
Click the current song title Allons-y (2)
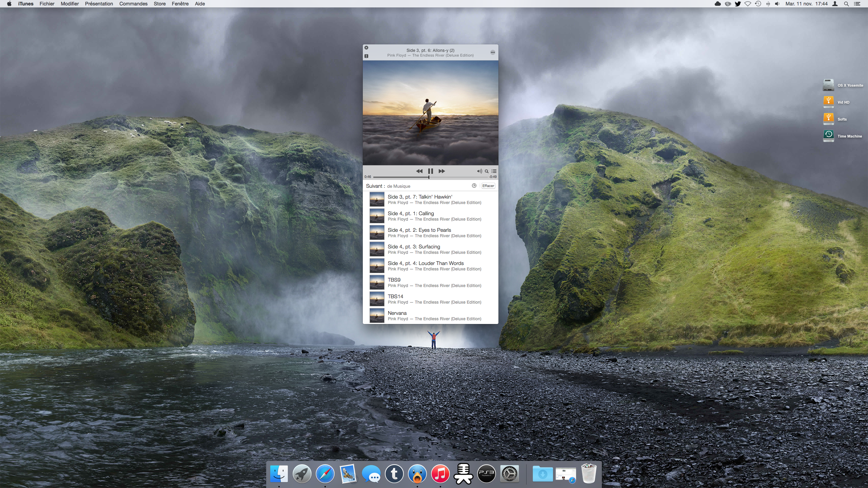(430, 50)
